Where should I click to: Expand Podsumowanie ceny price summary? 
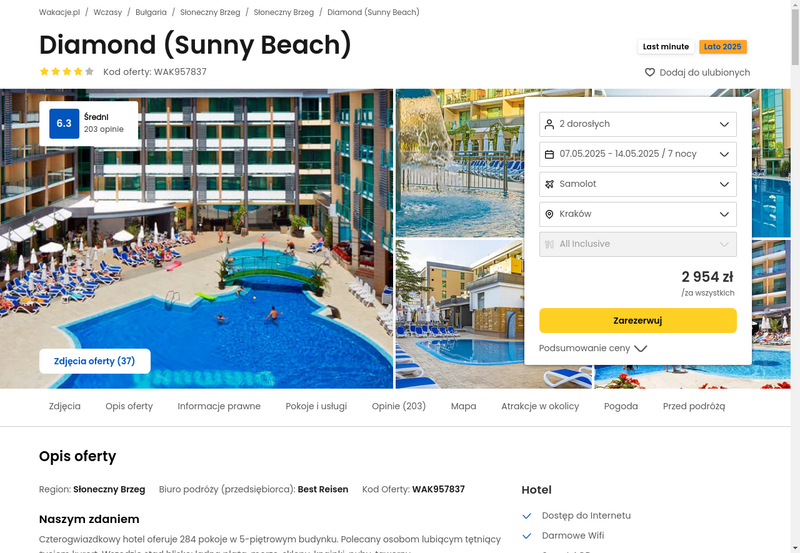pyautogui.click(x=593, y=348)
